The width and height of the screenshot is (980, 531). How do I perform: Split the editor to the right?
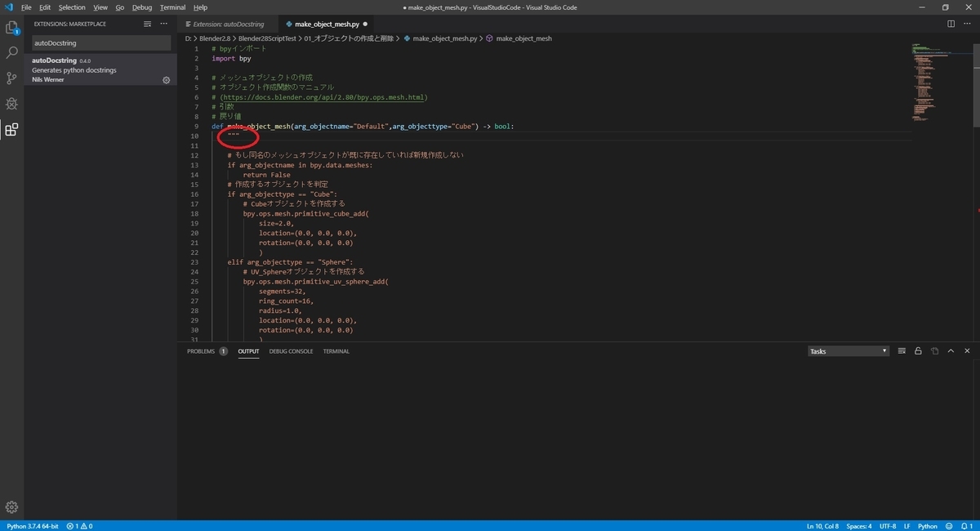pos(951,24)
